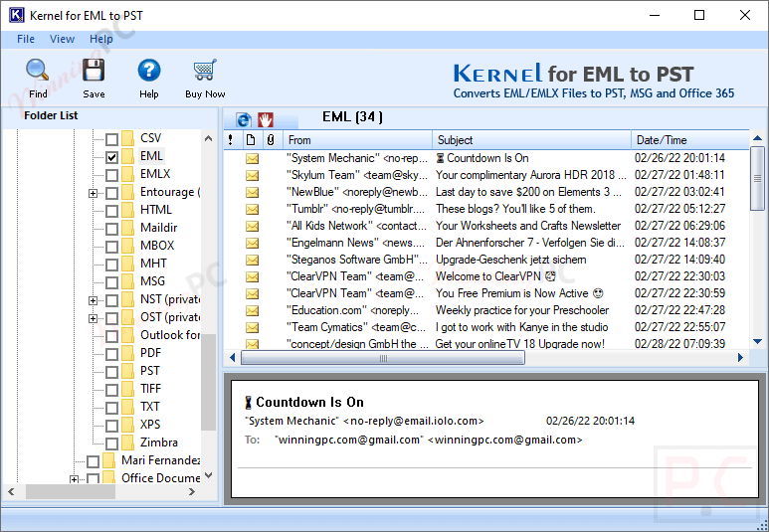Image resolution: width=769 pixels, height=532 pixels.
Task: Open the Help menu
Action: 101,39
